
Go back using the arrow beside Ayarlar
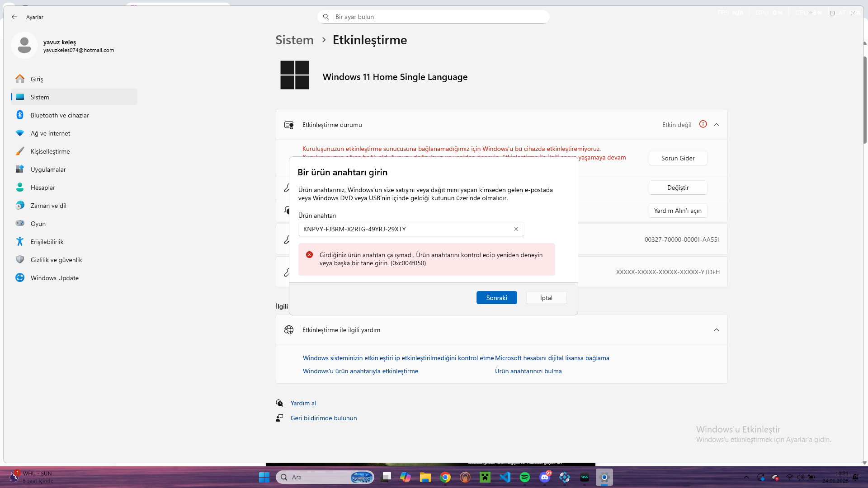click(14, 17)
